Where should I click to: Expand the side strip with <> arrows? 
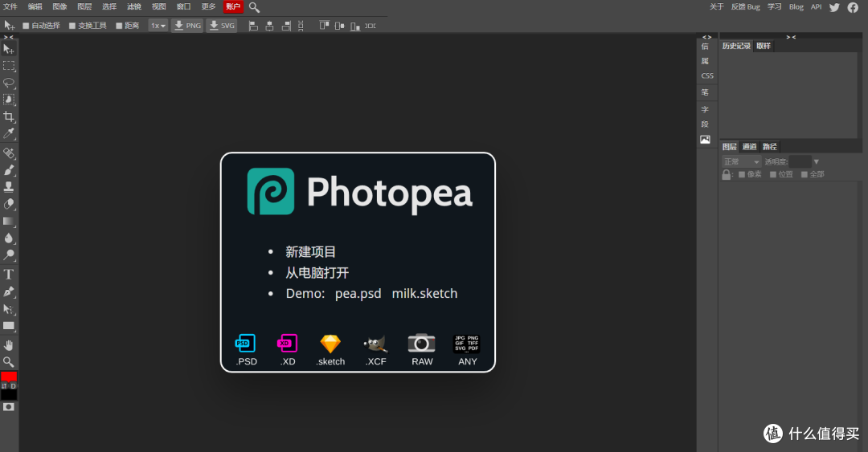point(707,37)
